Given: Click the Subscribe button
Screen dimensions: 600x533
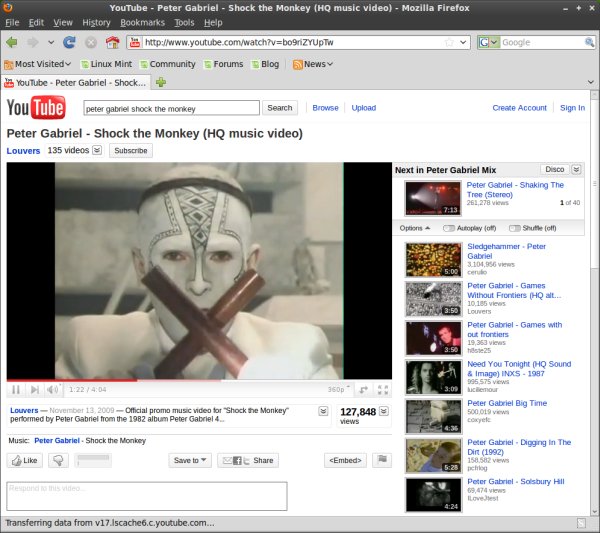Looking at the screenshot, I should [130, 151].
